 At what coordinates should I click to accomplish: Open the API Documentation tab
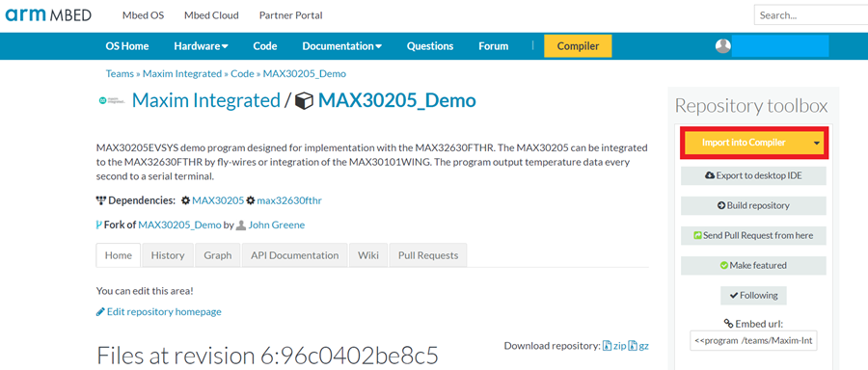[x=294, y=255]
